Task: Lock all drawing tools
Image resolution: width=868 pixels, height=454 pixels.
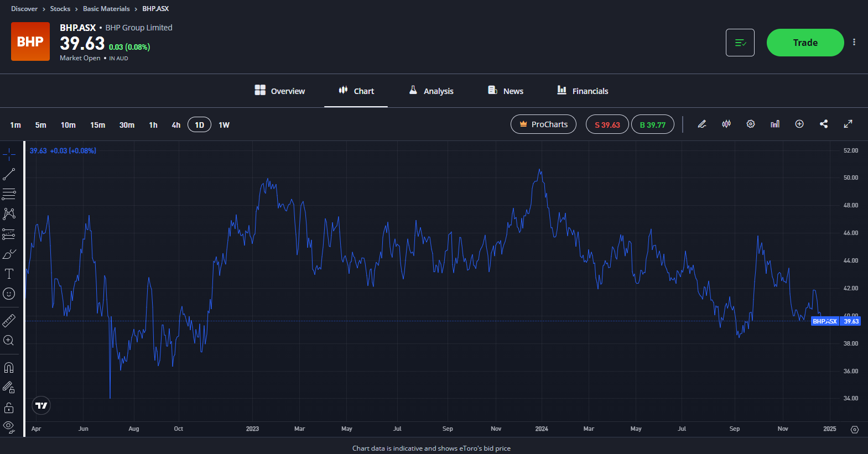Action: pyautogui.click(x=9, y=408)
